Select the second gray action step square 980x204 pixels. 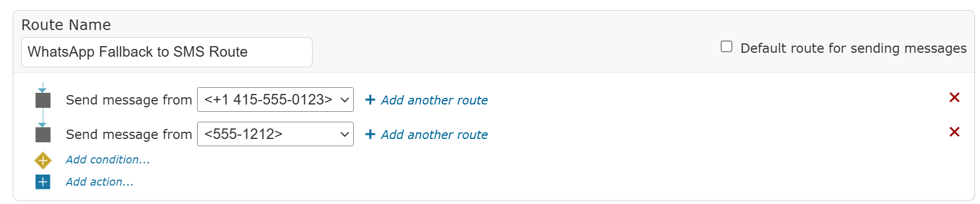click(x=43, y=135)
